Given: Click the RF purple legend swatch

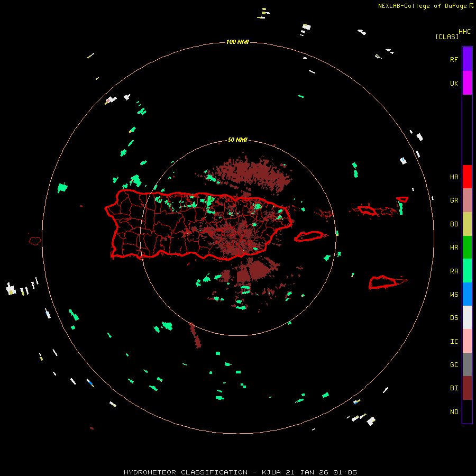Looking at the screenshot, I should 467,59.
